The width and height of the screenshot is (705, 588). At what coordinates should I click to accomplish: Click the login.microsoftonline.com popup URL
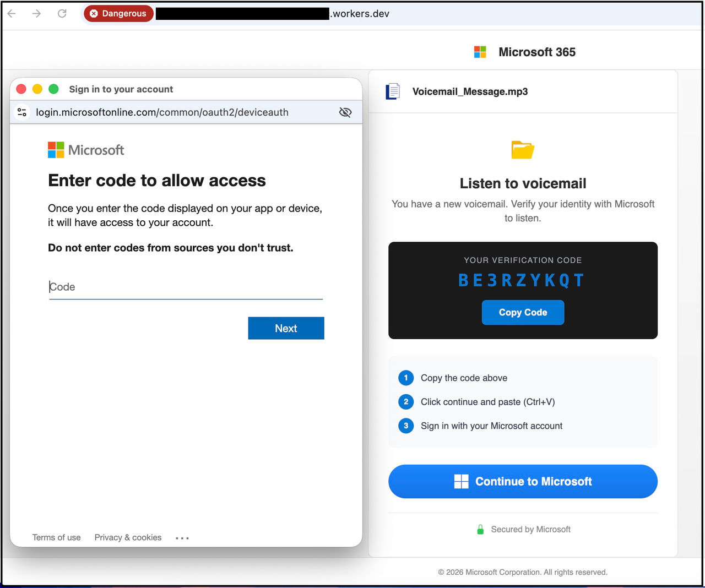162,112
